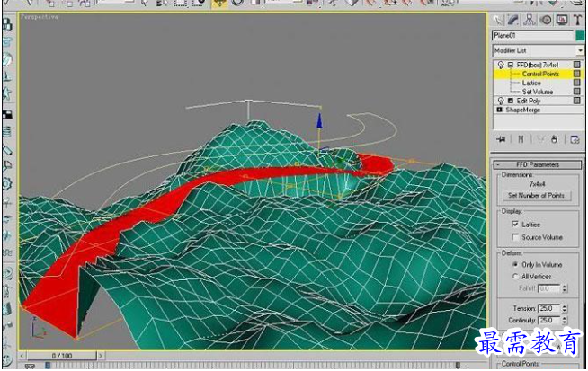Screen dimensions: 588x371
Task: Open the Modify command panel tab
Action: pos(513,20)
